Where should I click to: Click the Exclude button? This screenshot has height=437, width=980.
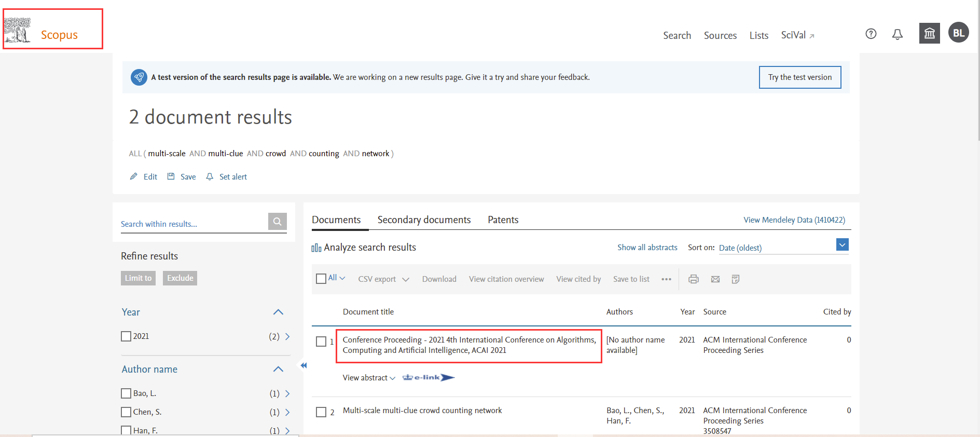180,278
